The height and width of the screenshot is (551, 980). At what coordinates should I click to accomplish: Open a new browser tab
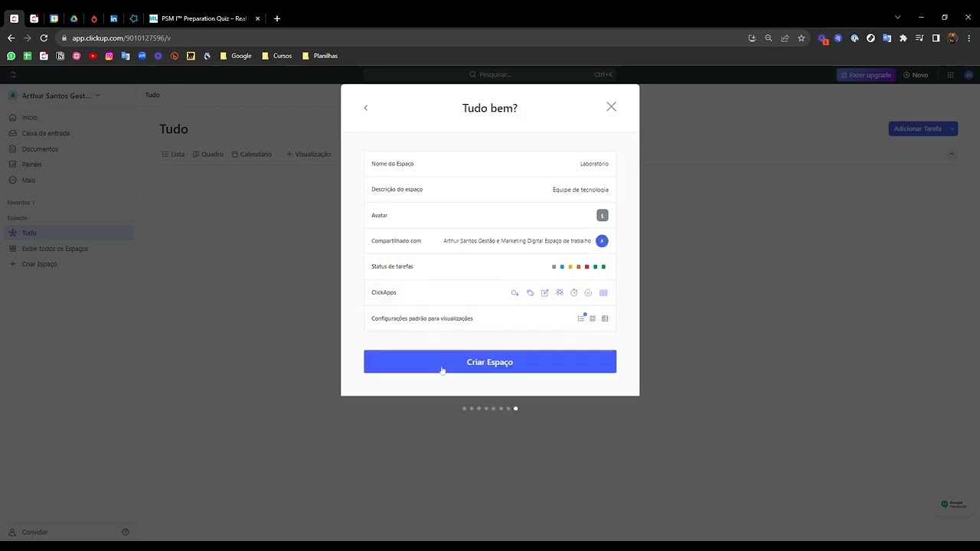pos(277,18)
